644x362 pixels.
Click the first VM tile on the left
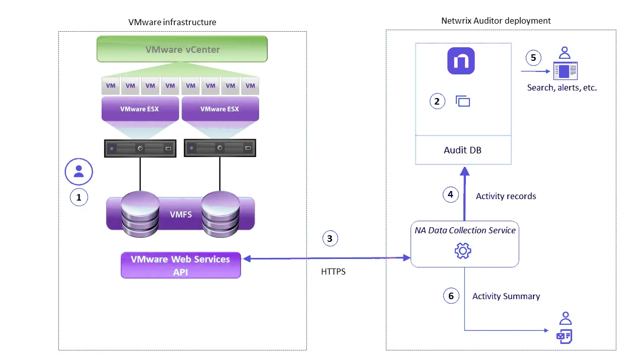point(111,86)
